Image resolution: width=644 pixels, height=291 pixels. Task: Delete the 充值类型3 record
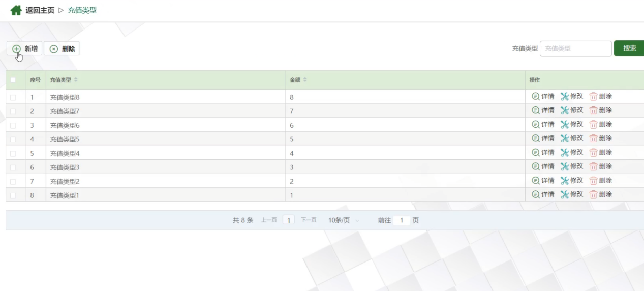[601, 166]
